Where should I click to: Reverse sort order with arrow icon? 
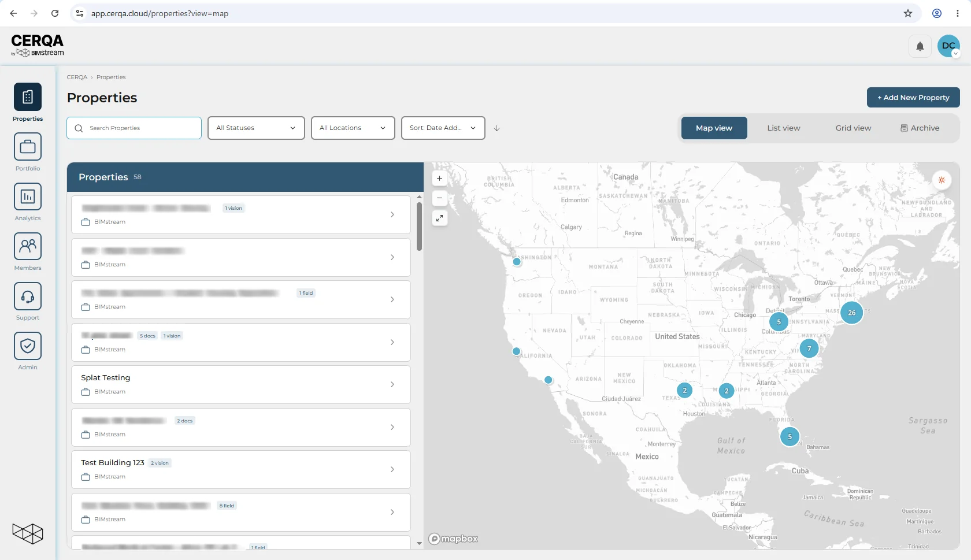click(496, 128)
